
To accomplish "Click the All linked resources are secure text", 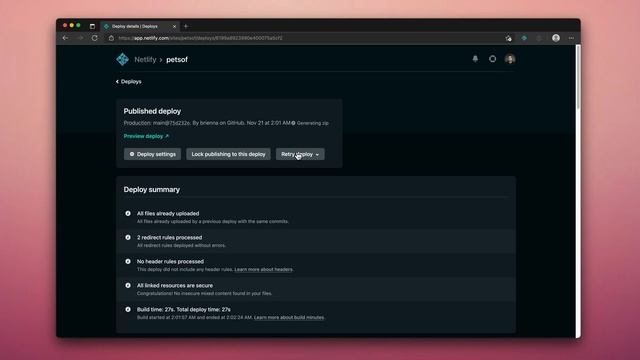I will 175,286.
